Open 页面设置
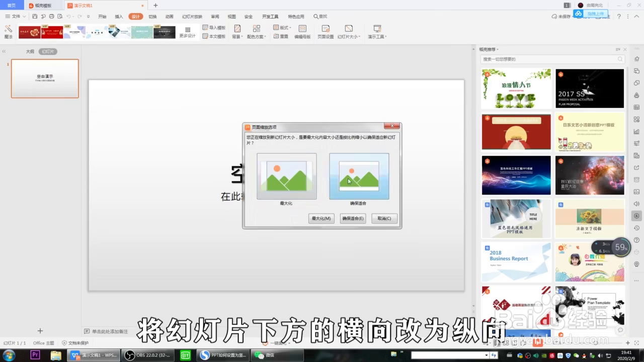 point(326,32)
